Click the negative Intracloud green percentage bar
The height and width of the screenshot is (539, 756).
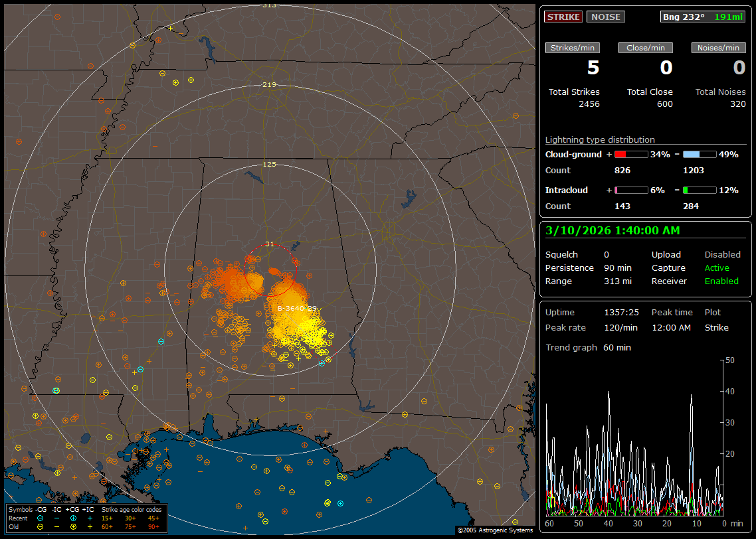(x=700, y=190)
